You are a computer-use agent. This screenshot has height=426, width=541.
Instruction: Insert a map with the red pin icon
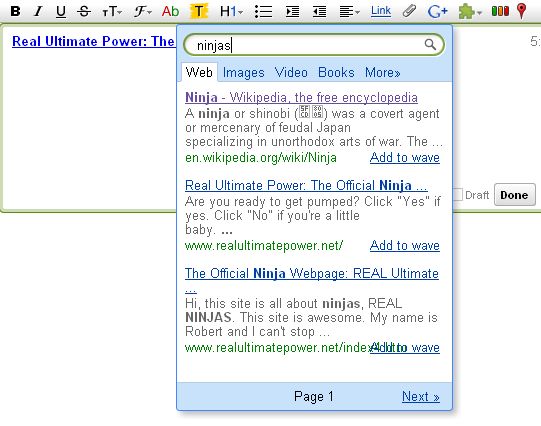(x=522, y=11)
